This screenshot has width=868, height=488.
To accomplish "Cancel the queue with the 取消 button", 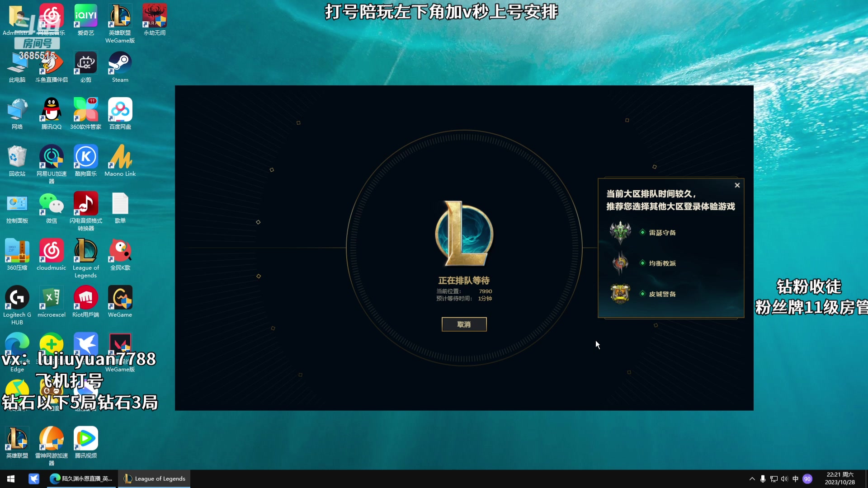I will point(464,324).
